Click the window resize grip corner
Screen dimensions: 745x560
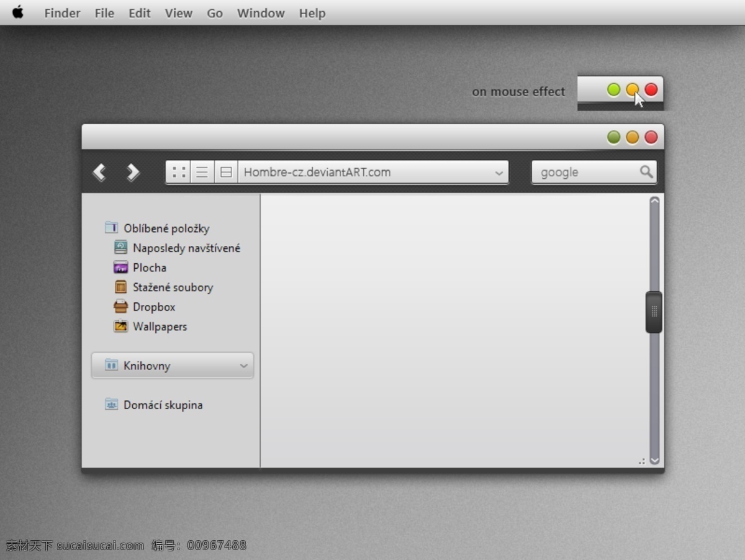[642, 461]
